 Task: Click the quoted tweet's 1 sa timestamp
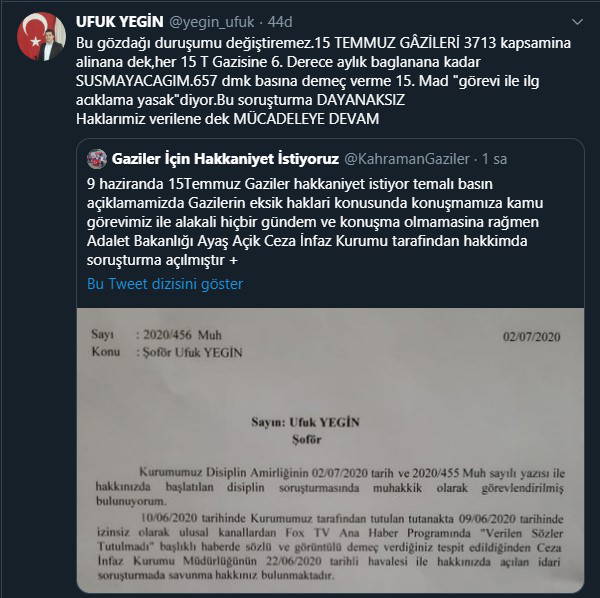pos(494,159)
